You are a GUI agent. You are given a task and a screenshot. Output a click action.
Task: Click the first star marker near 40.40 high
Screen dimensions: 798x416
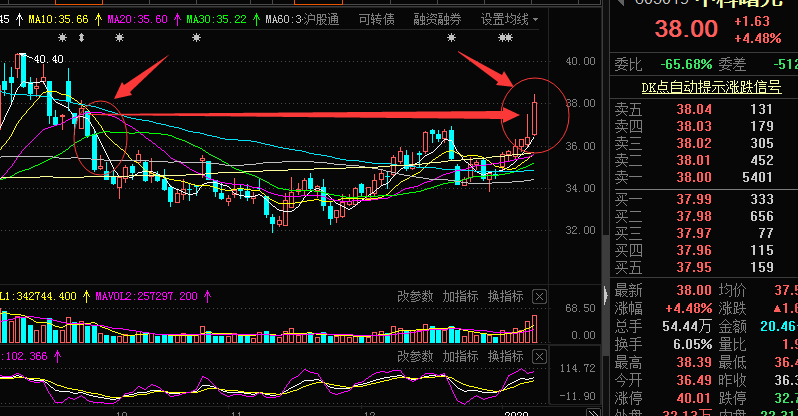(62, 38)
